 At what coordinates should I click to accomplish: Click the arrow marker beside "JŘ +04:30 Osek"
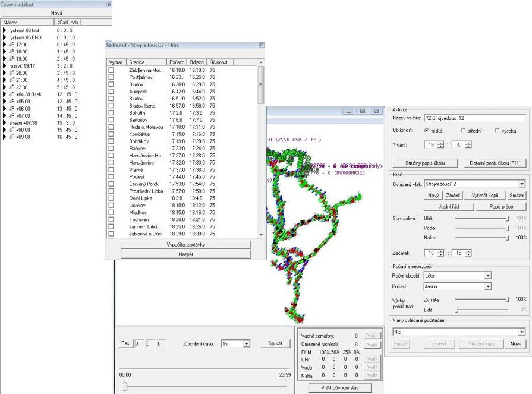point(5,94)
